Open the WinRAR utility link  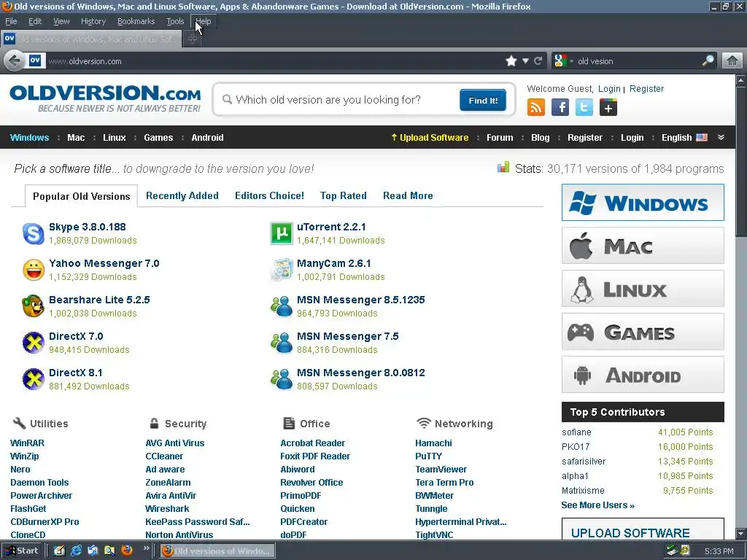coord(27,443)
